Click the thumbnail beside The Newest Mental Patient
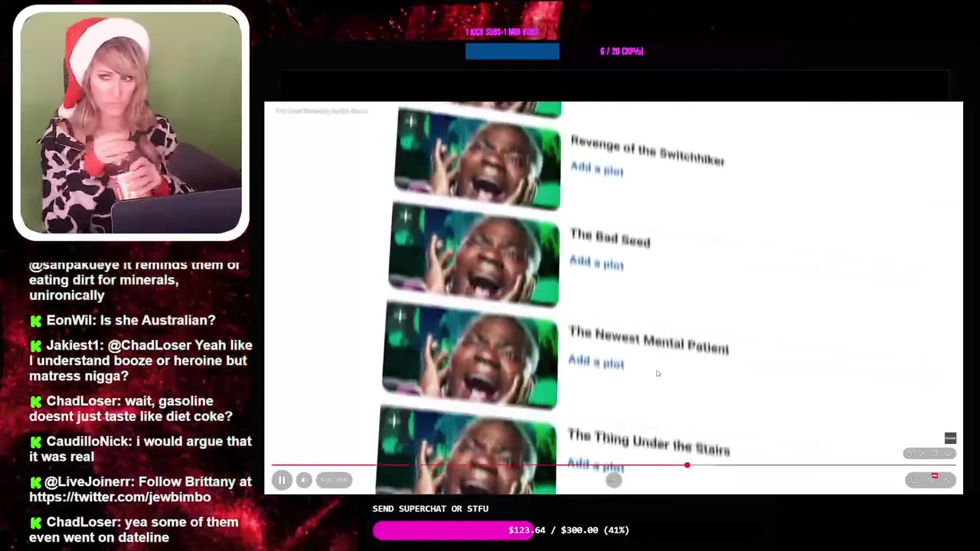This screenshot has width=980, height=551. point(470,356)
